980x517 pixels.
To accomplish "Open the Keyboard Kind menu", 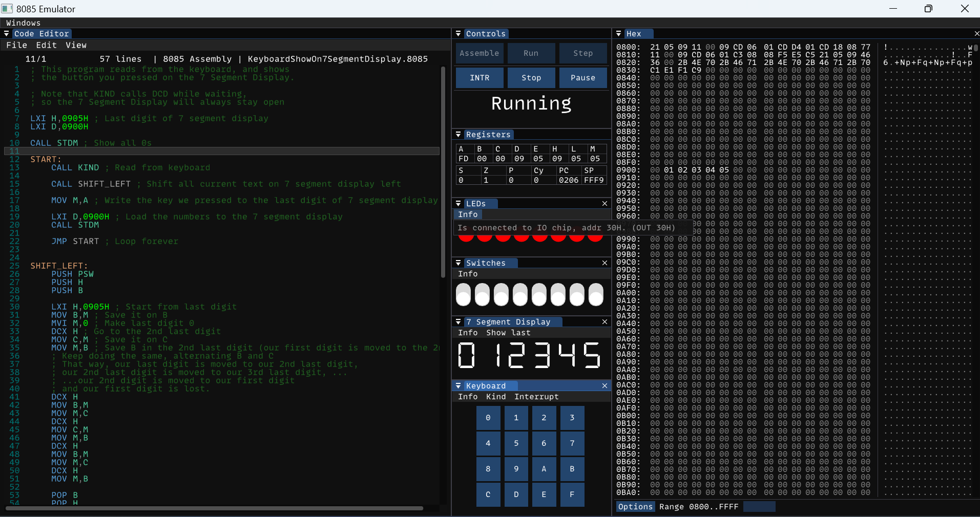I will click(496, 397).
